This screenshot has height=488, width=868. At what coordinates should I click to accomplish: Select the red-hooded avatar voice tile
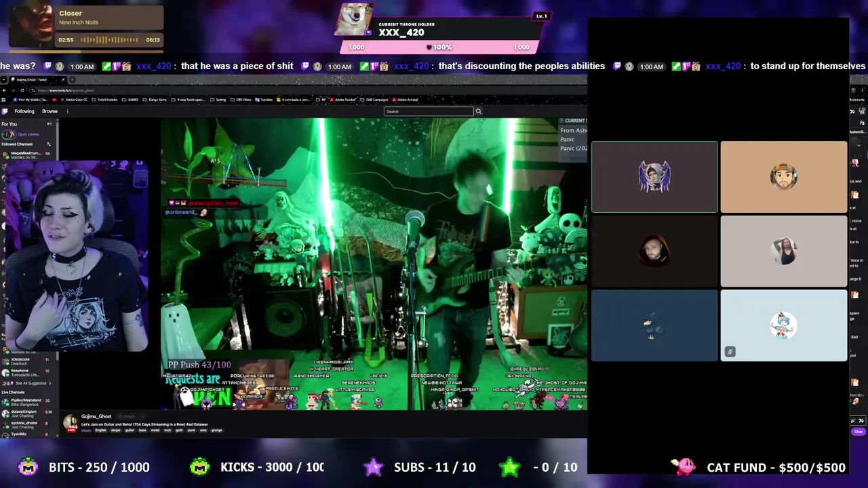(654, 251)
